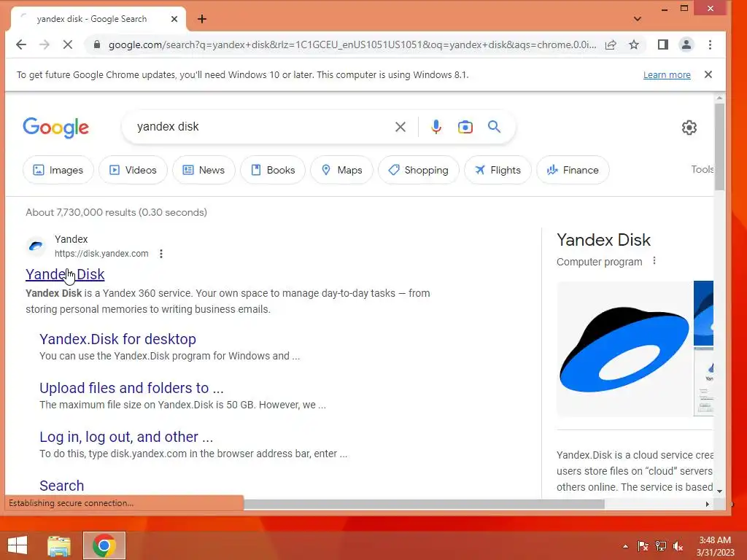Open the Learn more link
Screen dimensions: 747x560
tap(667, 75)
